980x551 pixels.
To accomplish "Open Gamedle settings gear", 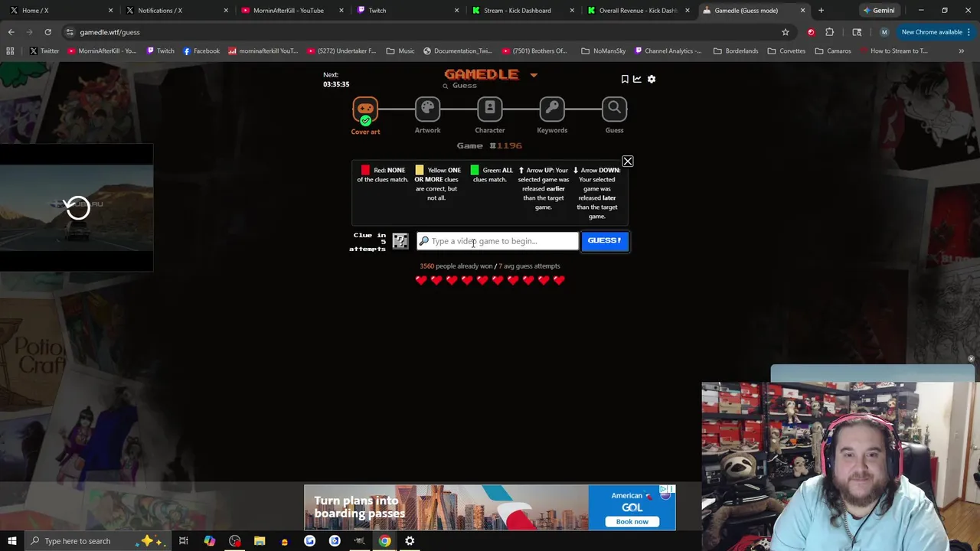I will click(652, 79).
